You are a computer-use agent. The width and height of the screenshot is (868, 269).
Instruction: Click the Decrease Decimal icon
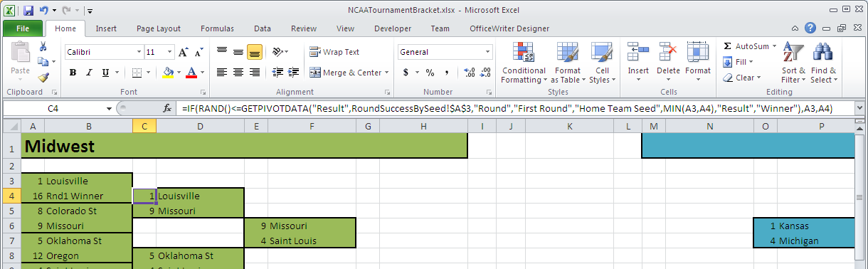485,72
